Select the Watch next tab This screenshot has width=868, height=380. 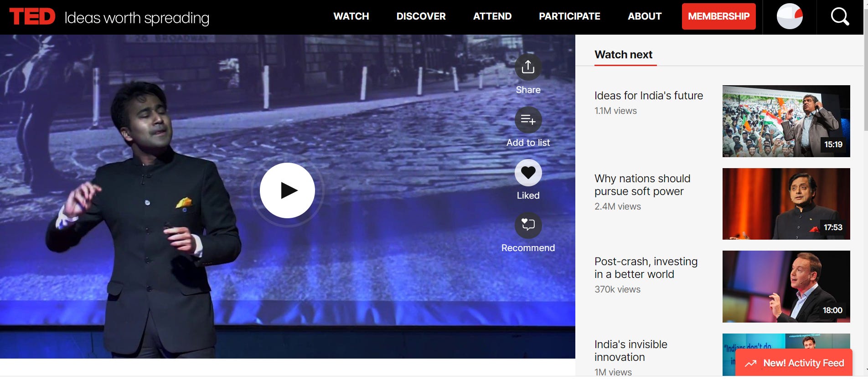pos(623,55)
